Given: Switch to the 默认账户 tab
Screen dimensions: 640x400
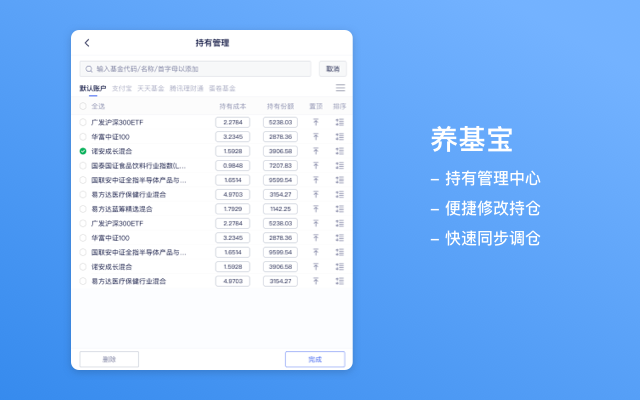Looking at the screenshot, I should coord(93,88).
